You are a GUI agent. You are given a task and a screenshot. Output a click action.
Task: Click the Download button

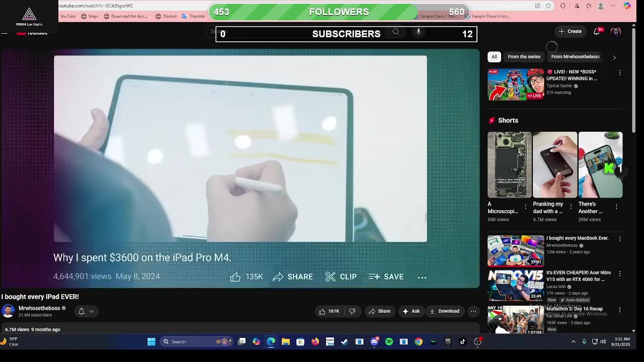pos(444,311)
